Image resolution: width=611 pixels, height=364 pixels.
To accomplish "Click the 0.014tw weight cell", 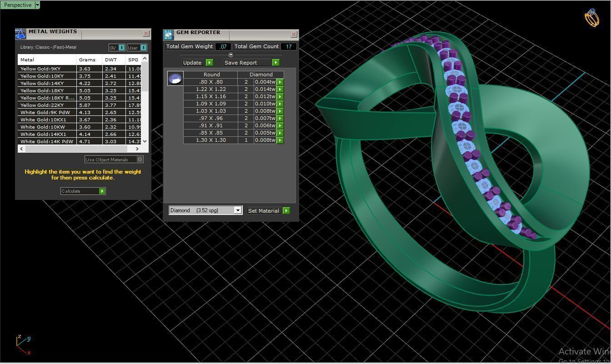I will 265,89.
